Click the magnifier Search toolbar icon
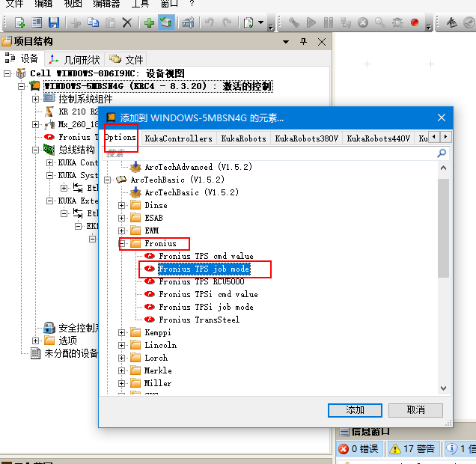Viewport: 476px width, 464px height. click(x=379, y=22)
